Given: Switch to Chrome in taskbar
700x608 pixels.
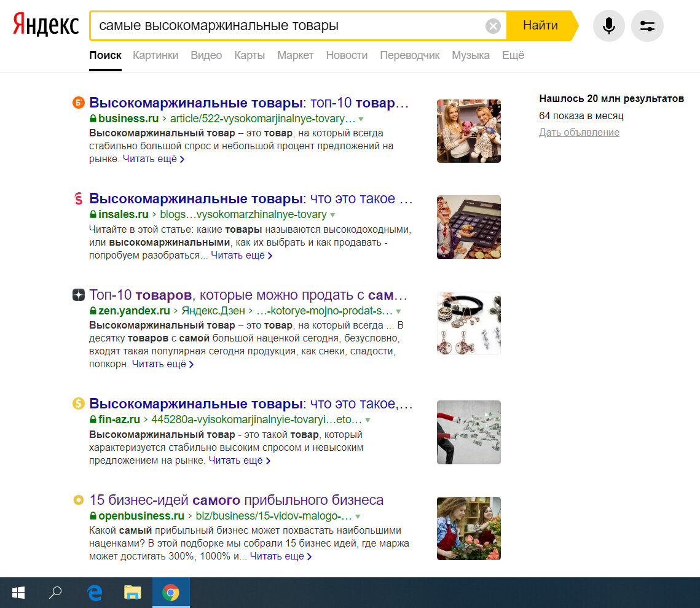Looking at the screenshot, I should 171,593.
